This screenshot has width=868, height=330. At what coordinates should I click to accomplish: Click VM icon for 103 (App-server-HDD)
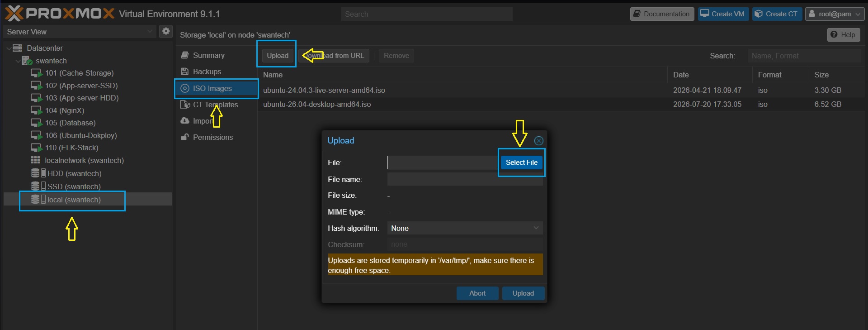point(37,98)
